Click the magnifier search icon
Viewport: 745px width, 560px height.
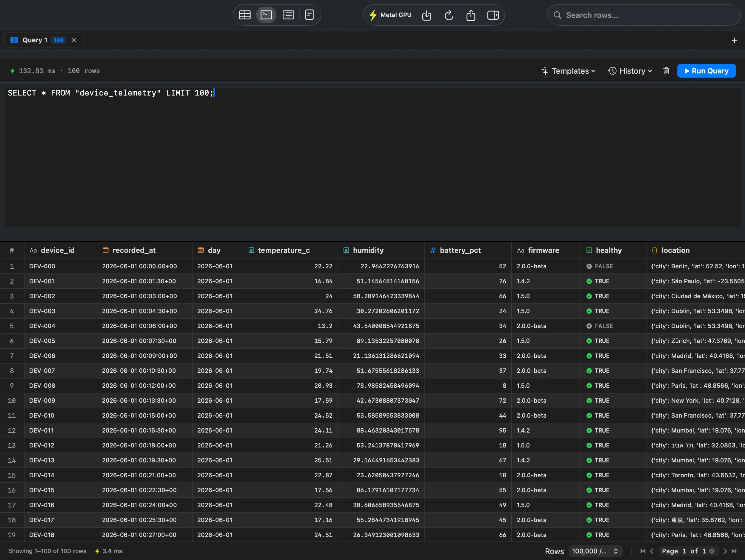point(557,15)
